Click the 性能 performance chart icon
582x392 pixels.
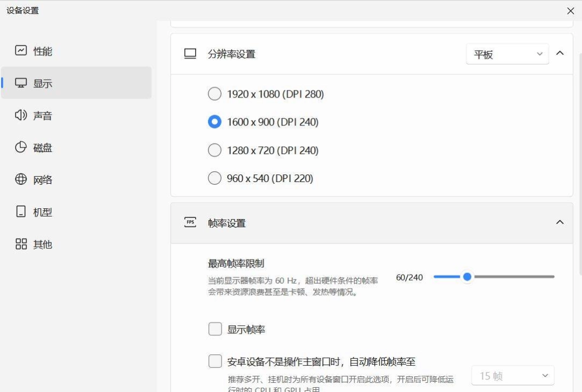click(x=21, y=51)
